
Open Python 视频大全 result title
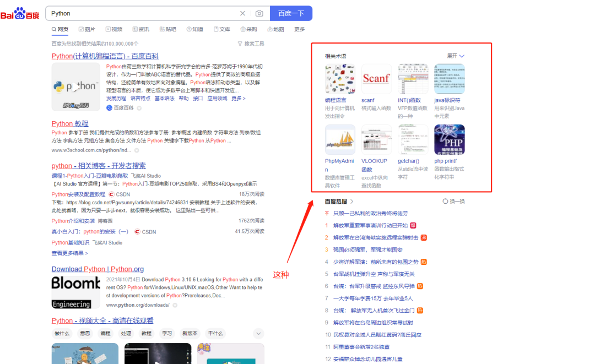pos(102,321)
